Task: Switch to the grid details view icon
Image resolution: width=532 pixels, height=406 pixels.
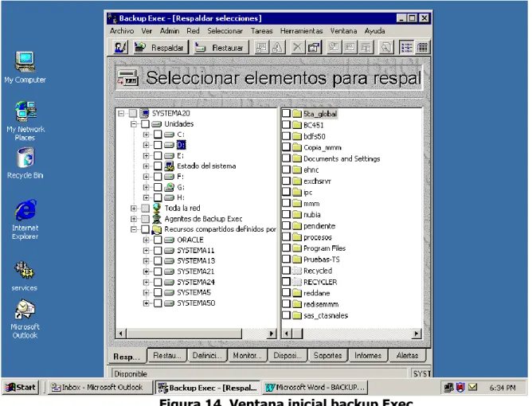Action: point(422,48)
